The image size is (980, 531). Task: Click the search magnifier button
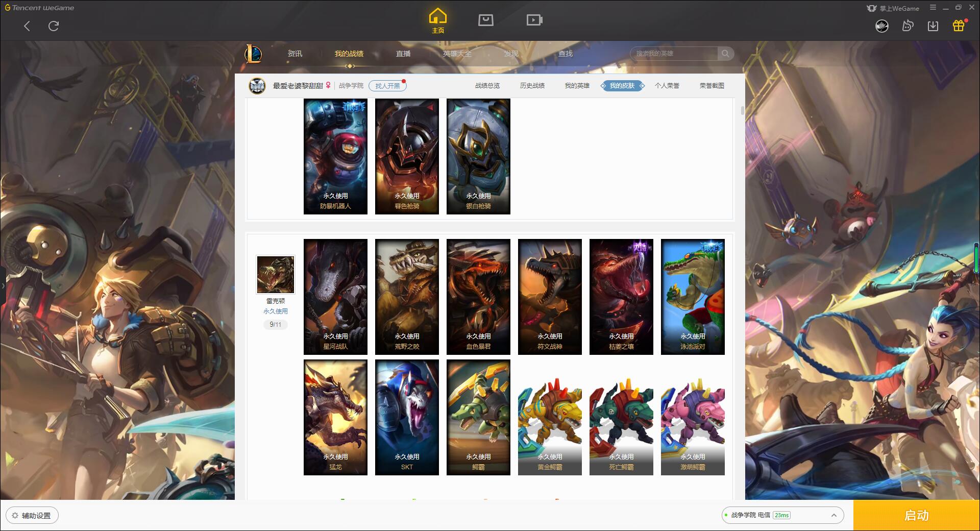pos(725,54)
